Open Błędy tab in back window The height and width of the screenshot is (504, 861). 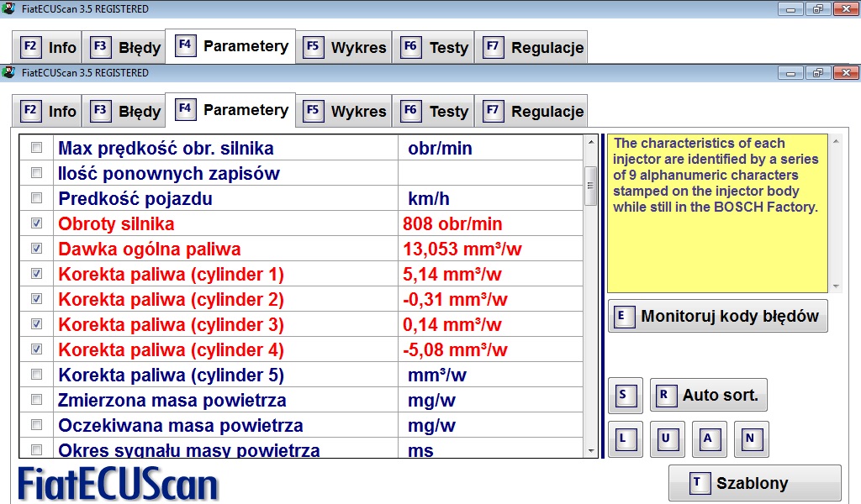124,47
